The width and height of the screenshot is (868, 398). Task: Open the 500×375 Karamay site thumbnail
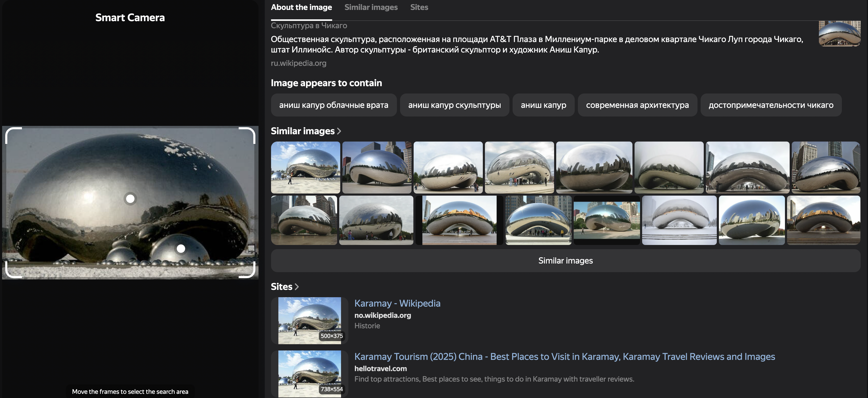pos(309,320)
